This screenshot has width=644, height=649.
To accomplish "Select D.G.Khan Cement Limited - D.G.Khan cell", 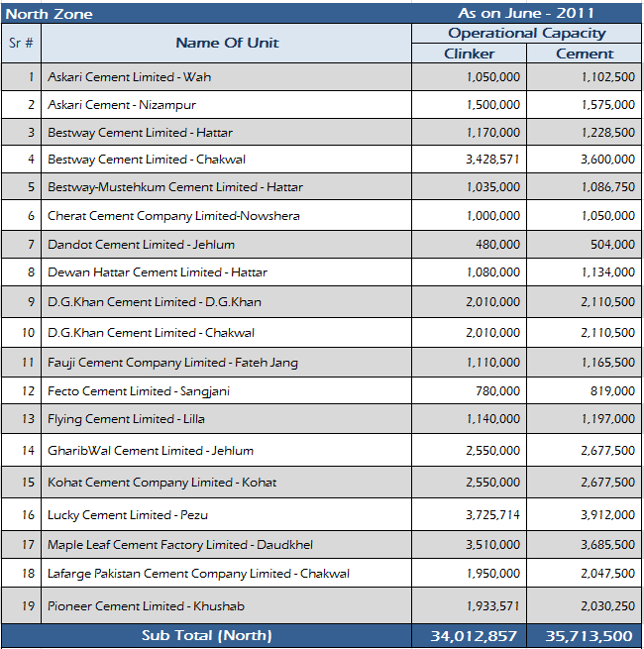I will pos(155,302).
